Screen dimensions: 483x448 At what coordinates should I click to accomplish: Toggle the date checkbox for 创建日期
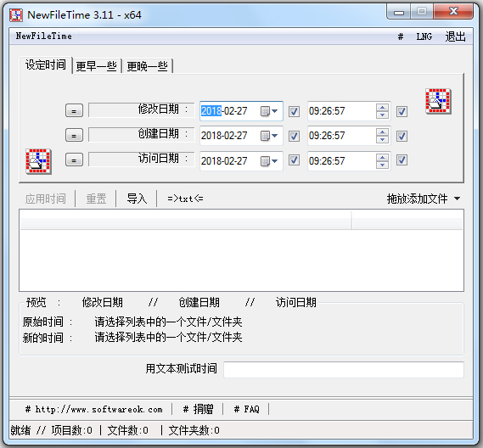(x=294, y=136)
